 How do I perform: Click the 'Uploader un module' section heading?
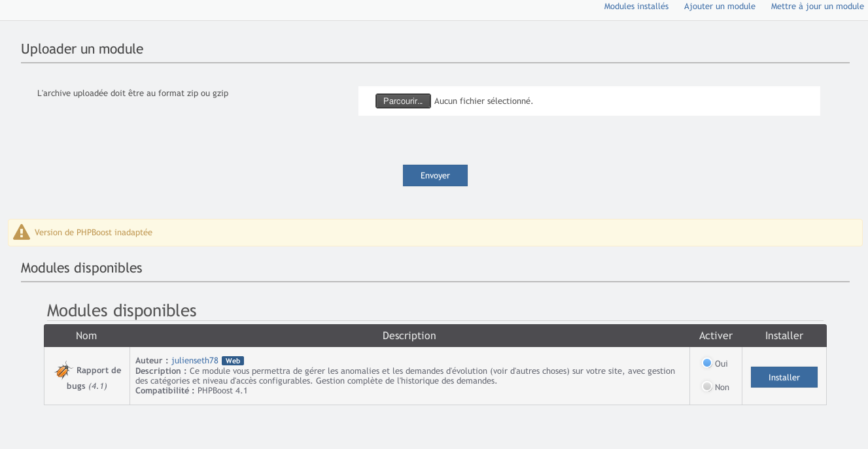coord(82,49)
